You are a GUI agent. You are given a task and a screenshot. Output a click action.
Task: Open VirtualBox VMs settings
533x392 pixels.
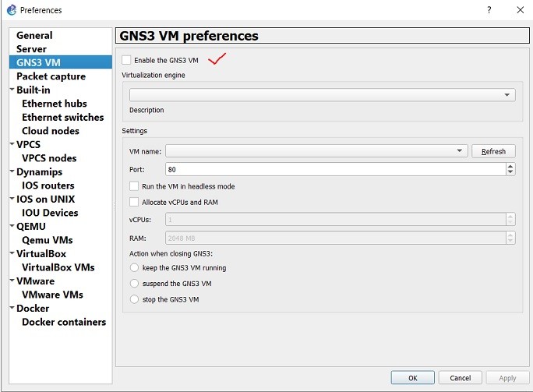(58, 267)
